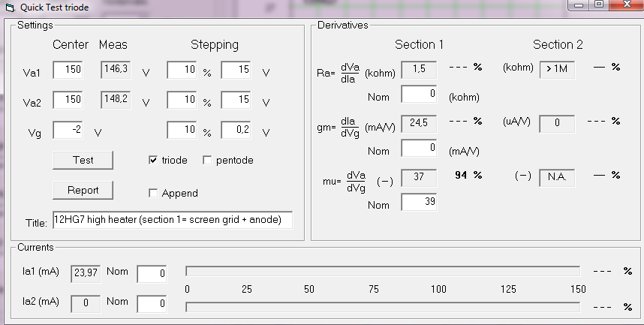The width and height of the screenshot is (644, 325).
Task: Tick the pentode checkbox
Action: click(207, 160)
